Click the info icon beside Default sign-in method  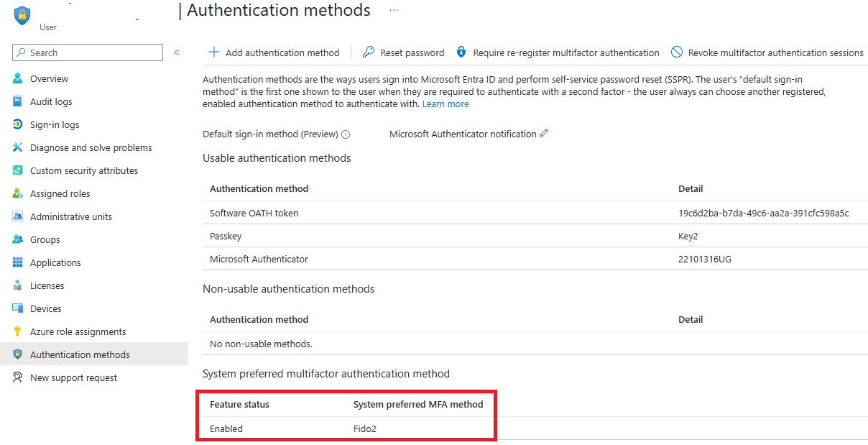point(346,134)
